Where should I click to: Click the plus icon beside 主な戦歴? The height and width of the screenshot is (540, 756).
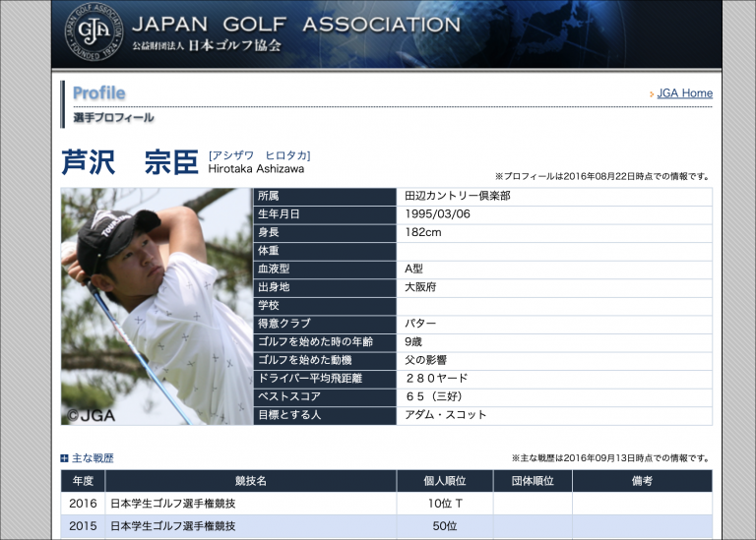pos(65,458)
